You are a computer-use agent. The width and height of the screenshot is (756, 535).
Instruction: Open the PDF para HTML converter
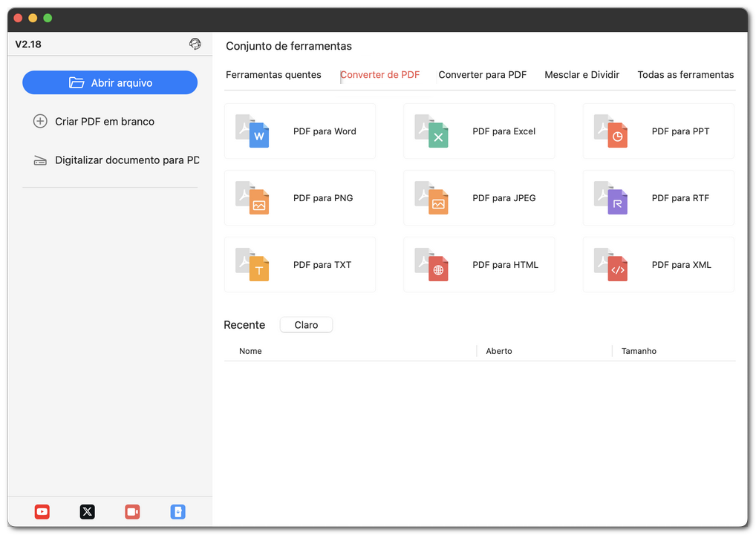(x=479, y=265)
